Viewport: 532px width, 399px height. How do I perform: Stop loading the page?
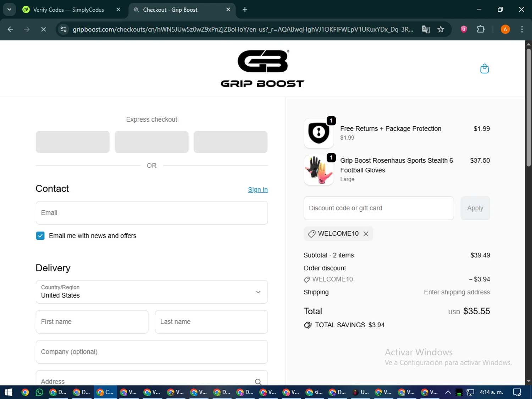coord(44,29)
